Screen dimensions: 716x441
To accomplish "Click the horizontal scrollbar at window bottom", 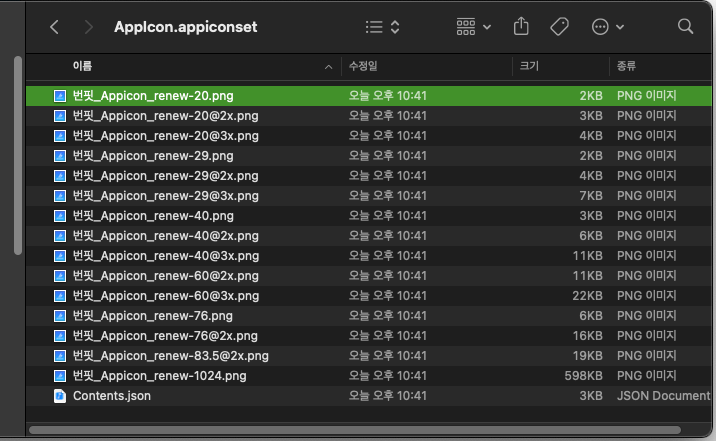I will click(355, 430).
